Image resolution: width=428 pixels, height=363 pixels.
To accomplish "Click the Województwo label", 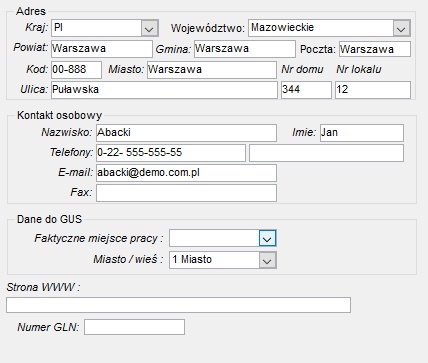I will (x=208, y=28).
